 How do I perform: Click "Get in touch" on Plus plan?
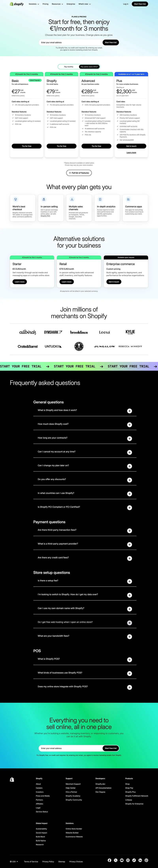[x=131, y=146]
